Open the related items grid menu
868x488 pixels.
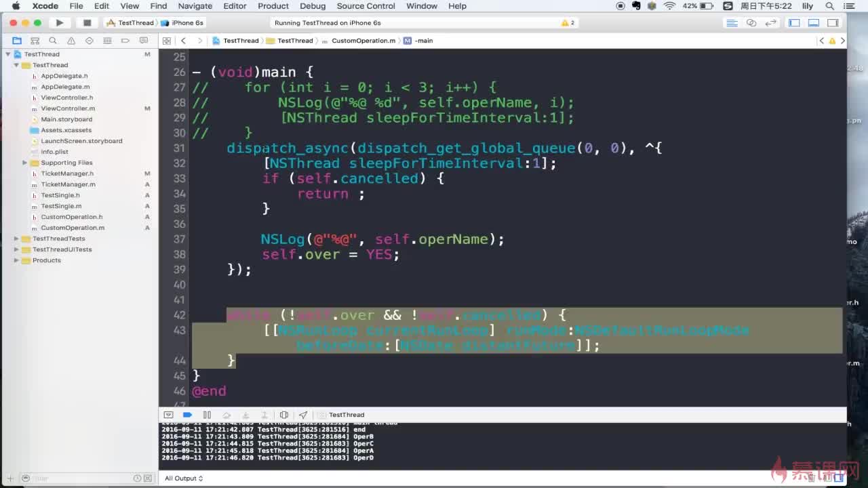click(167, 41)
